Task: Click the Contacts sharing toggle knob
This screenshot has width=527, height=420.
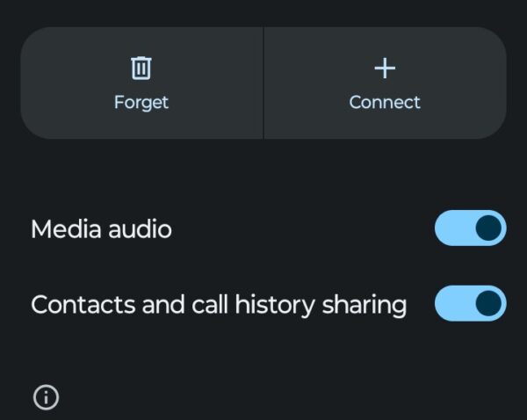Action: (488, 304)
